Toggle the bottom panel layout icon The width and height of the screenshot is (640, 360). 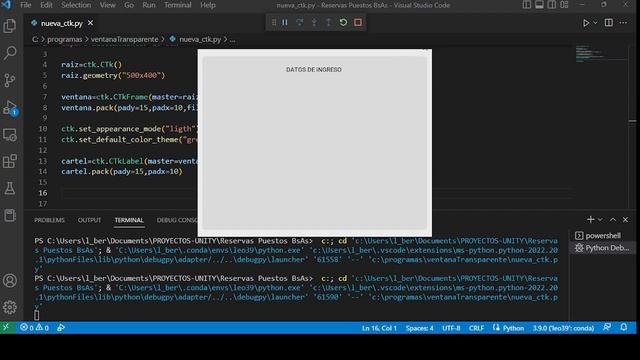pyautogui.click(x=539, y=5)
